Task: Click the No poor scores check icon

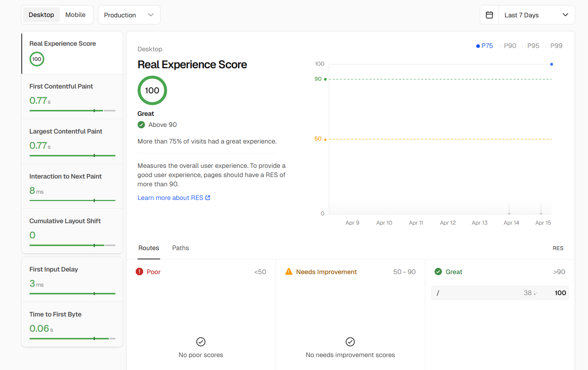Action: point(201,342)
